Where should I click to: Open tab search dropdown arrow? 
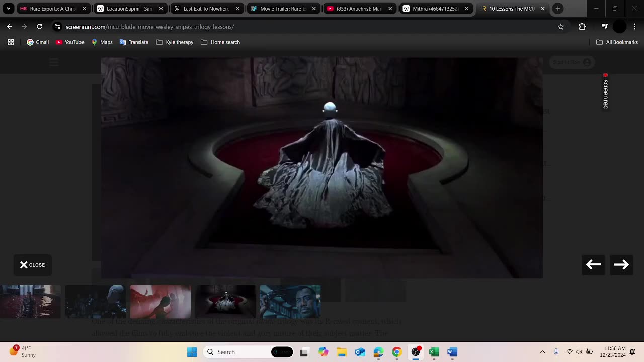click(x=8, y=9)
